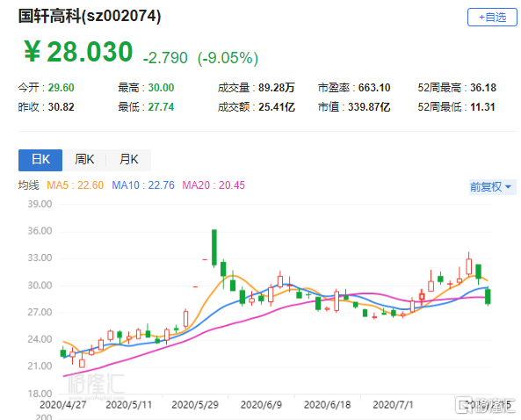Click the latest green candlestick at chart end
The width and height of the screenshot is (521, 420).
coord(488,296)
